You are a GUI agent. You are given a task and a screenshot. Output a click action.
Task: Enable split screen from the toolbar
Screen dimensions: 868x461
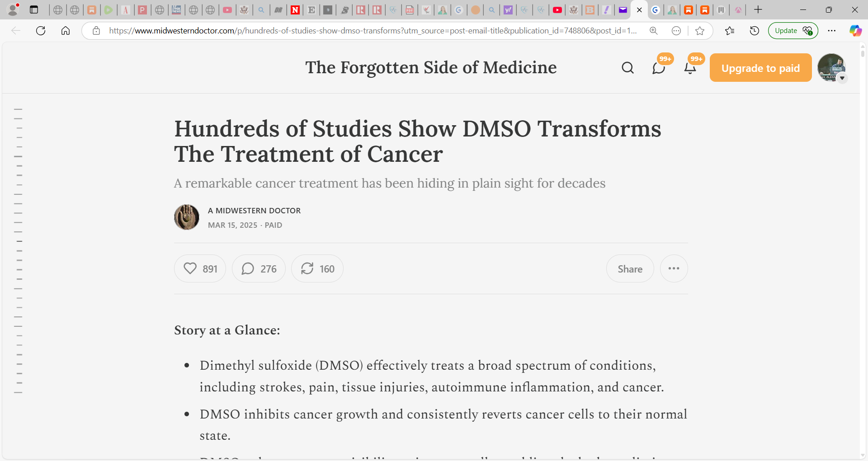[x=721, y=9]
